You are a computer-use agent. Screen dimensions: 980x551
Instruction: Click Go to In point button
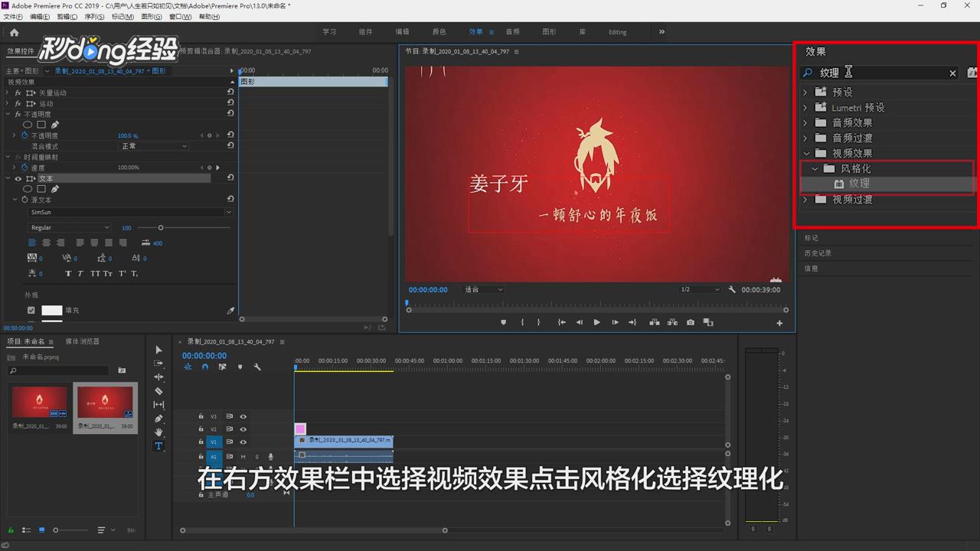[561, 322]
